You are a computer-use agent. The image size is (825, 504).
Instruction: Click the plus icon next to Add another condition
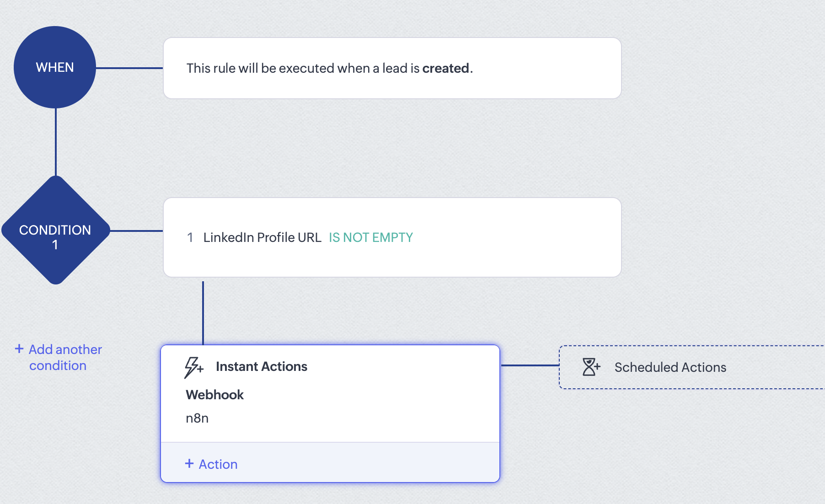click(19, 349)
